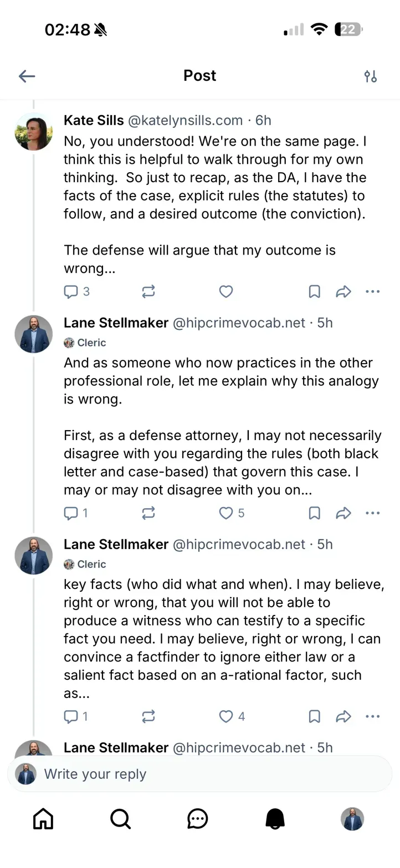Screen dimensions: 400x868
Task: Open more options on Lane's second reply
Action: [373, 716]
